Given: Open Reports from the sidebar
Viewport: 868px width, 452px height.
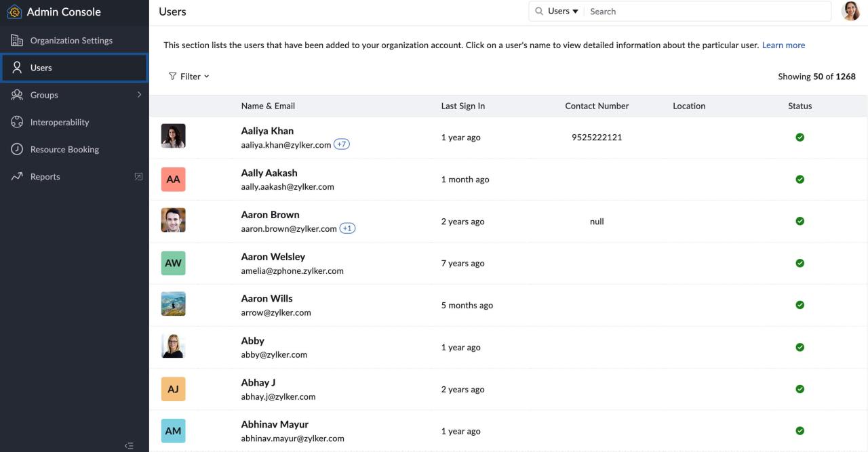Looking at the screenshot, I should (x=45, y=176).
